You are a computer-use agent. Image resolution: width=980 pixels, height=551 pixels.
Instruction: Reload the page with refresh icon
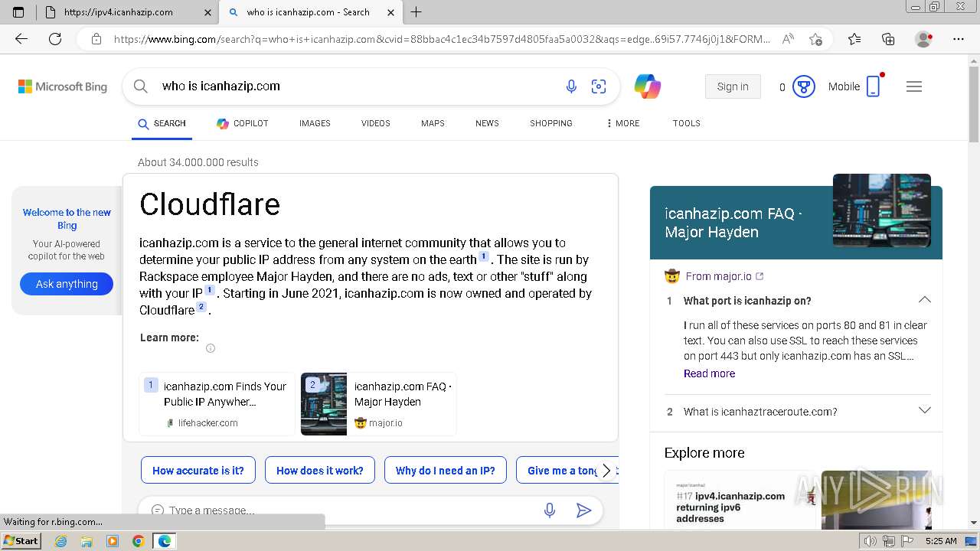coord(55,39)
